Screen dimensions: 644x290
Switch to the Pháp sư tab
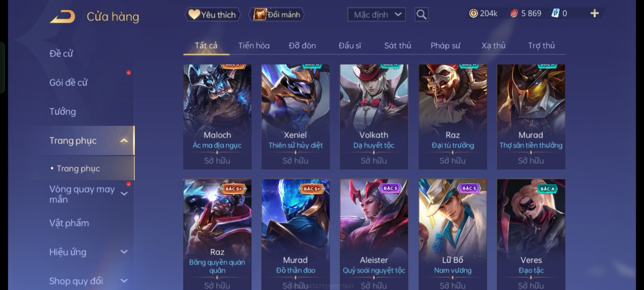click(445, 46)
